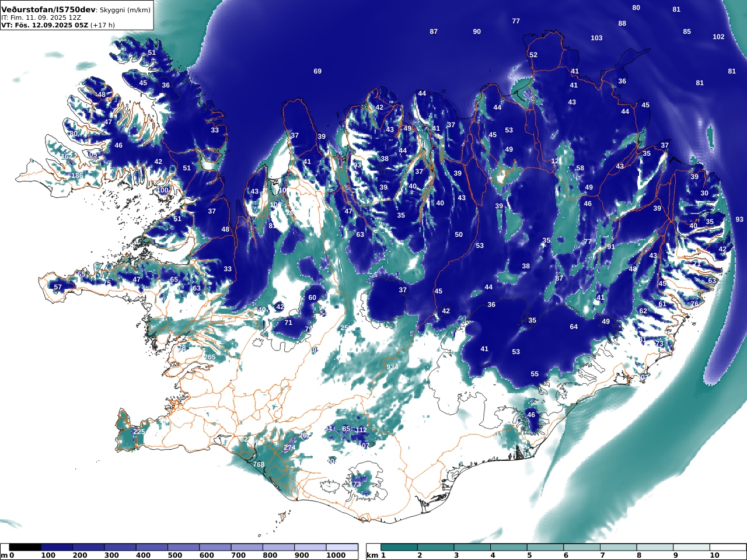Click the 'm' unit label of the legend

click(x=5, y=556)
